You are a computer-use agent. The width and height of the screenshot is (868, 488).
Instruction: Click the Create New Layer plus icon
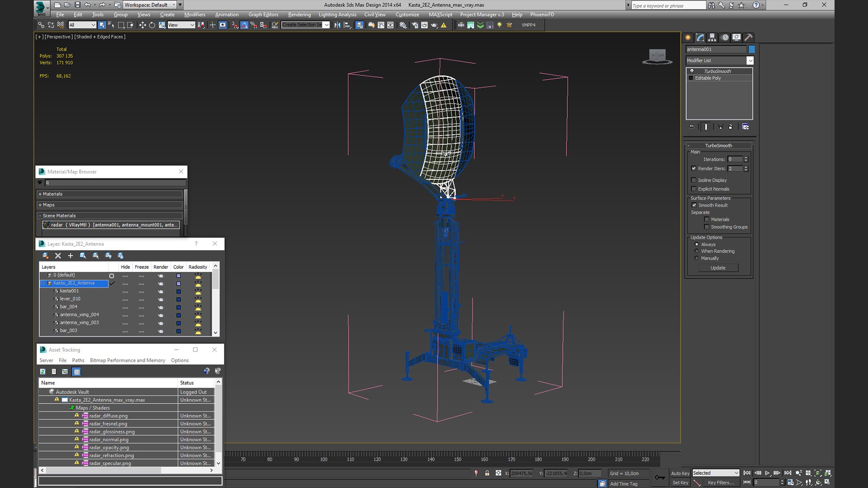pos(70,256)
